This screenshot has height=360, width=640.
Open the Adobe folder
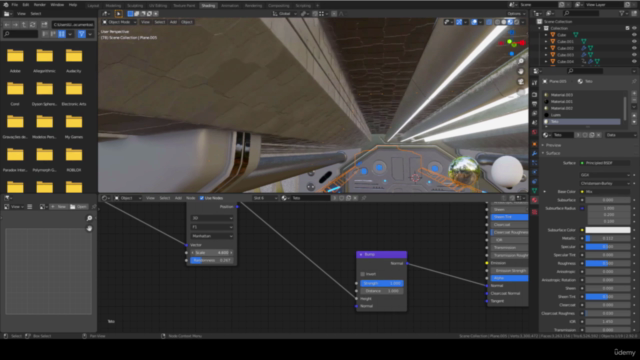click(15, 60)
